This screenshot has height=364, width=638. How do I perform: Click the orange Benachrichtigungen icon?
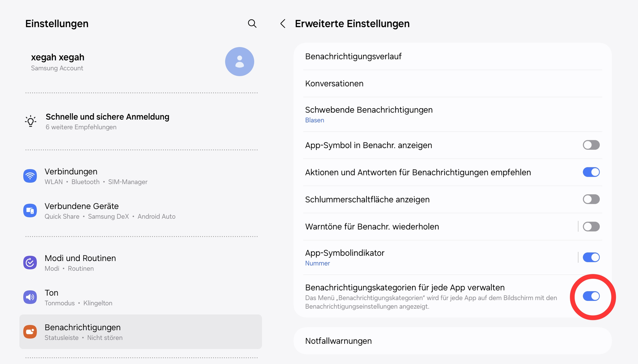click(30, 332)
